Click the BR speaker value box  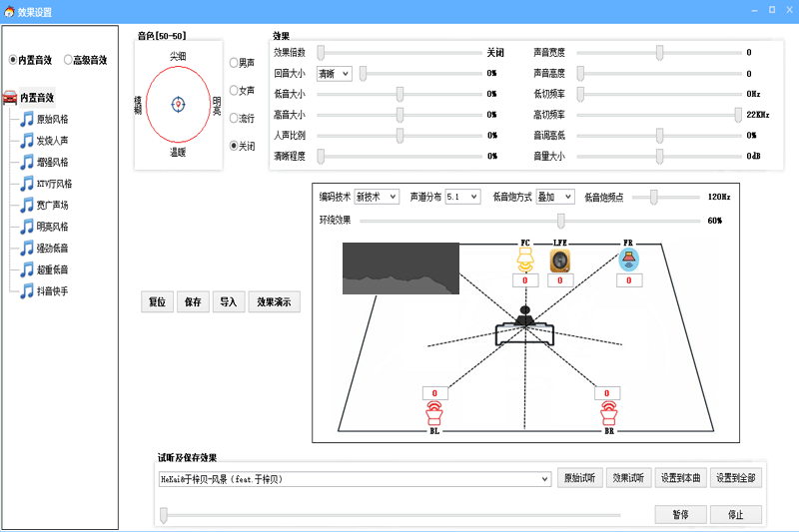pyautogui.click(x=607, y=393)
